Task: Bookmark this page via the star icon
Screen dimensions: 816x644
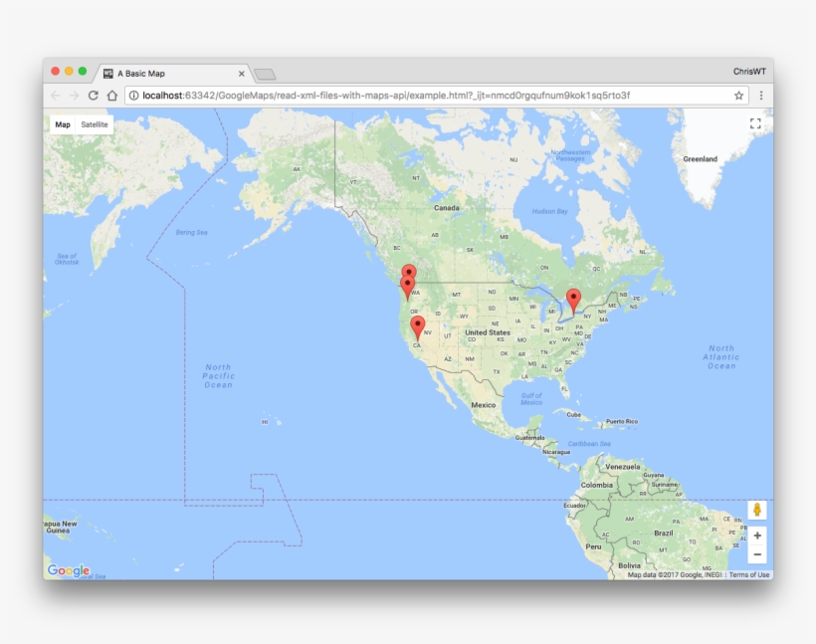Action: click(737, 96)
